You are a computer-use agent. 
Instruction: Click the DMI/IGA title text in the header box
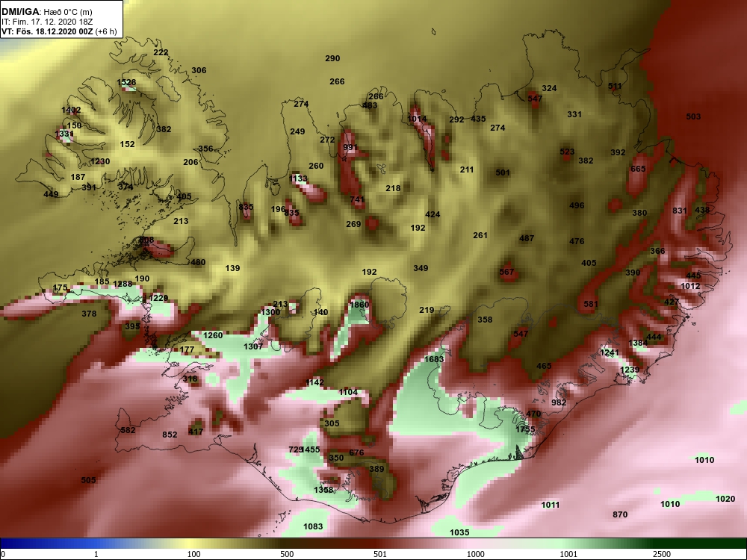coord(19,12)
